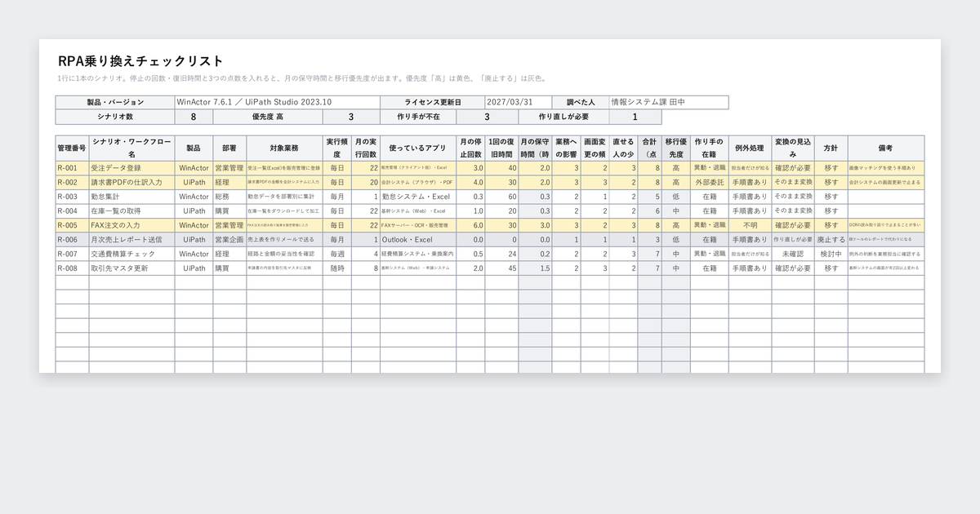Click the 'R-003' ID cell
This screenshot has height=514, width=980.
coord(72,197)
